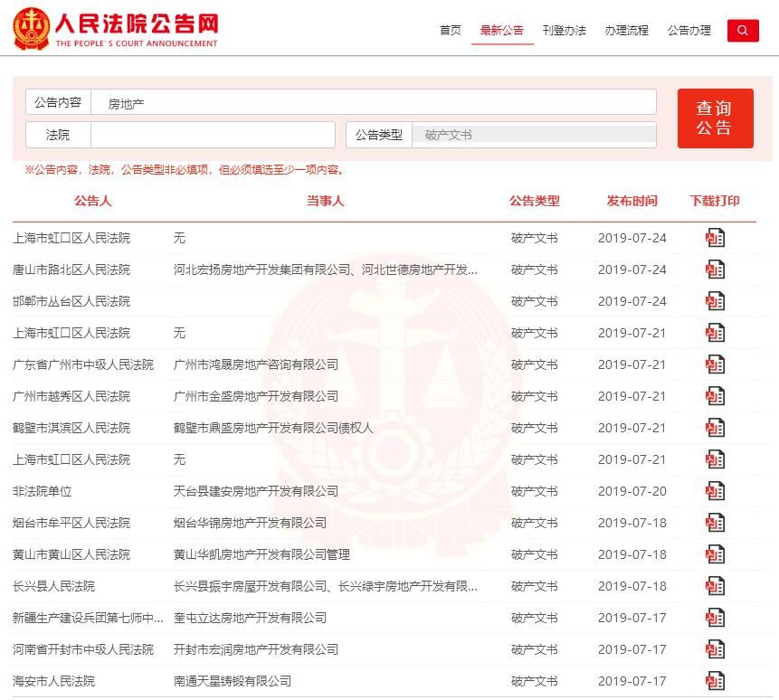Select the row listing 天台县建安房地产开发有限公司
The image size is (779, 700).
(x=258, y=491)
